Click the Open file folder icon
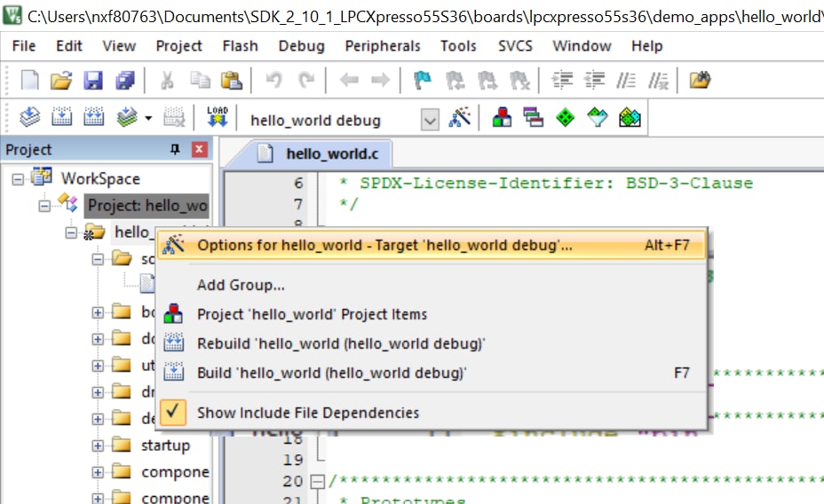This screenshot has width=824, height=504. (60, 81)
